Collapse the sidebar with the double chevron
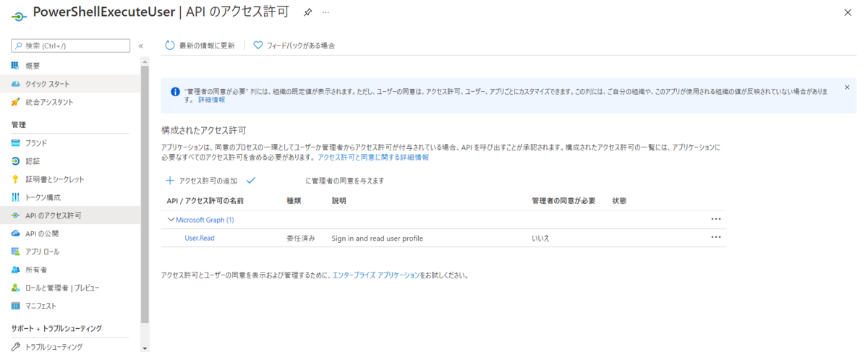 click(140, 46)
